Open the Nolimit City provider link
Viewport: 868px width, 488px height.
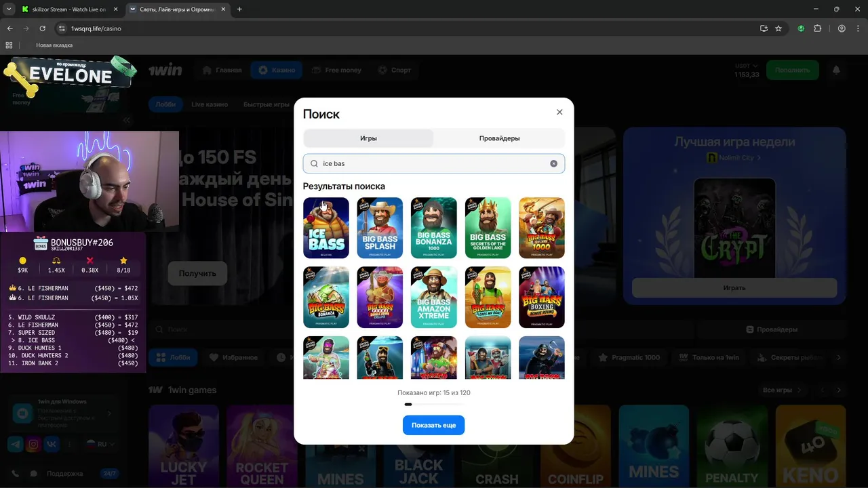(734, 158)
